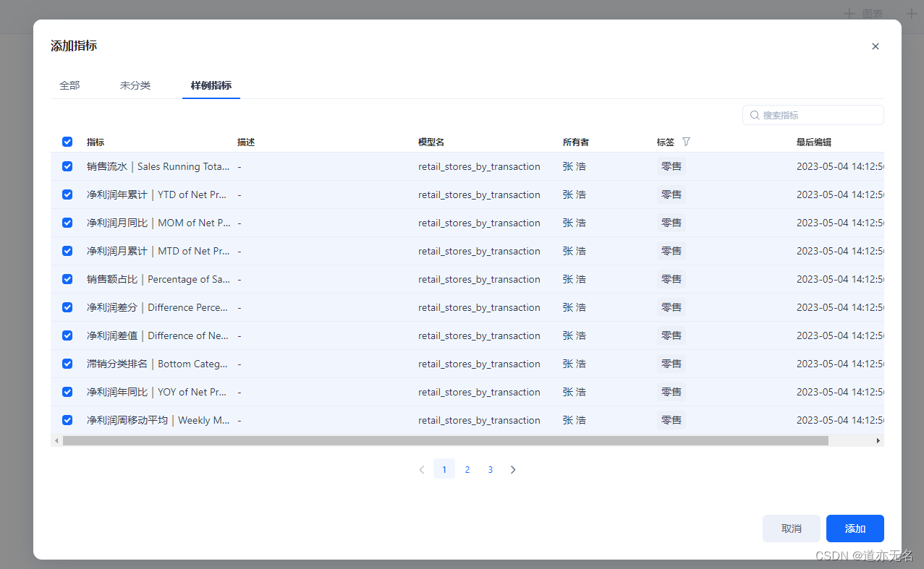Click the magnifier icon in the search box

pyautogui.click(x=755, y=115)
